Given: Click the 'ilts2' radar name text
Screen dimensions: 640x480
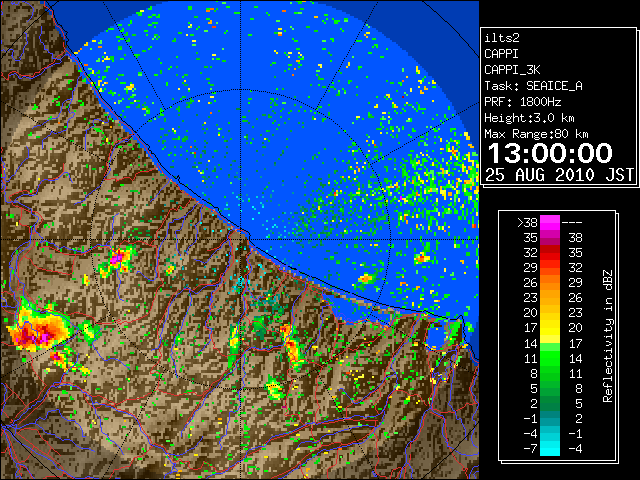Looking at the screenshot, I should (502, 38).
